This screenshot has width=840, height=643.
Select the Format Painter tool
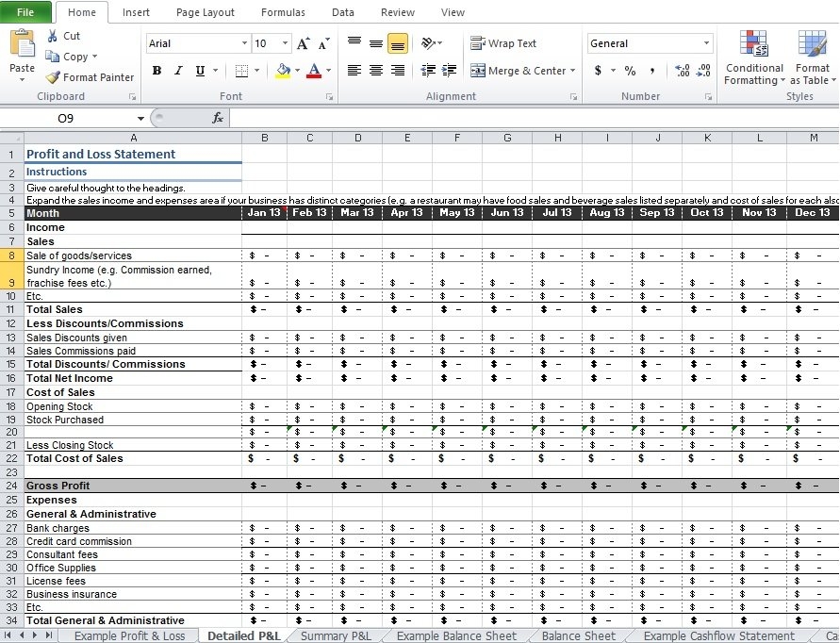(90, 77)
